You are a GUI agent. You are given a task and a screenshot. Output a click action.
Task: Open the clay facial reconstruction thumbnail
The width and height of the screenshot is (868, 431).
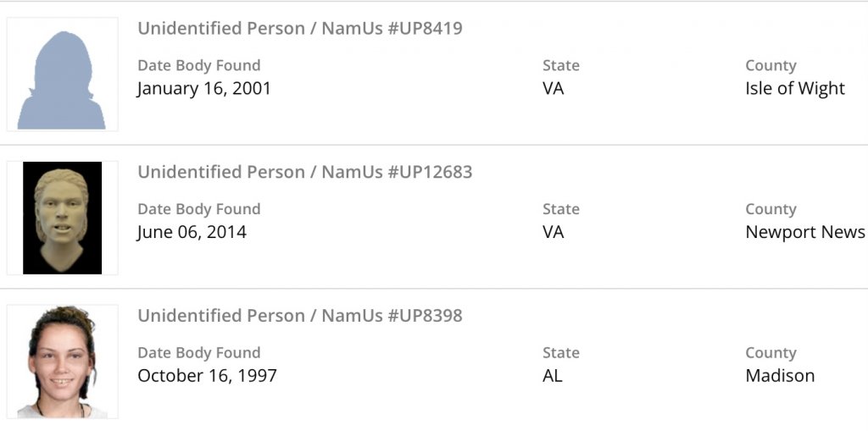pos(62,218)
